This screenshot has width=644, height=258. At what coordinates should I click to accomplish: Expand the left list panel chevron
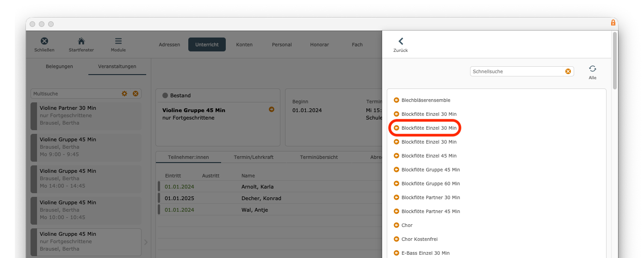click(146, 242)
